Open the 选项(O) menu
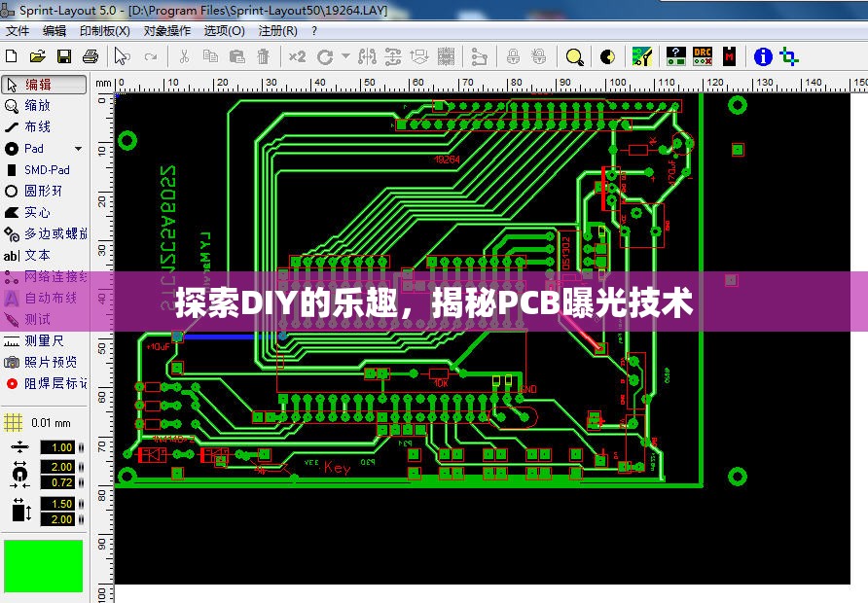 [224, 31]
